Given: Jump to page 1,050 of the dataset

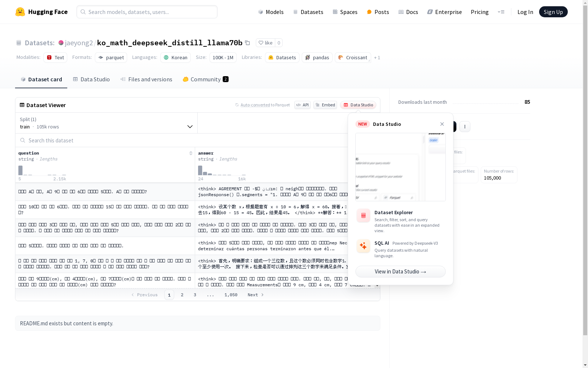Looking at the screenshot, I should coord(231,295).
